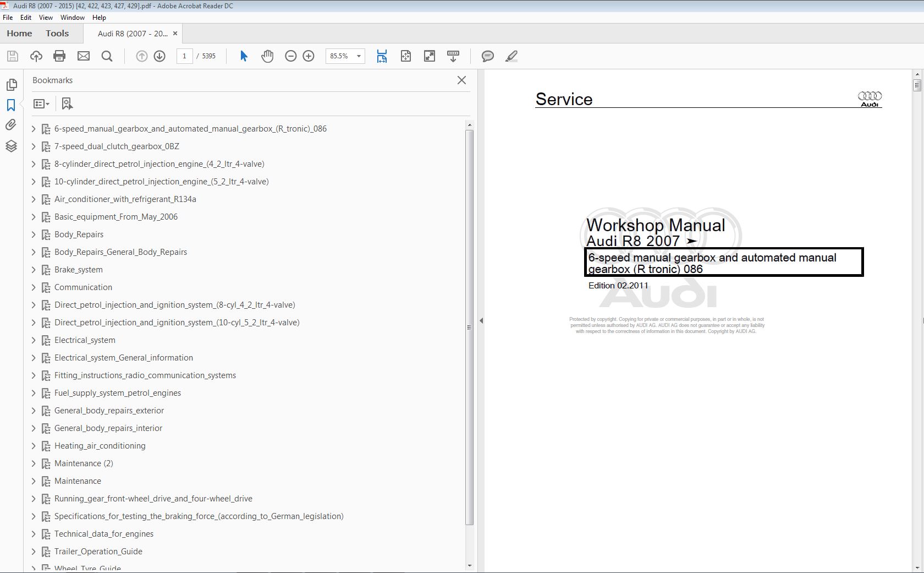Click the Send by email envelope icon
This screenshot has height=573, width=924.
click(84, 56)
